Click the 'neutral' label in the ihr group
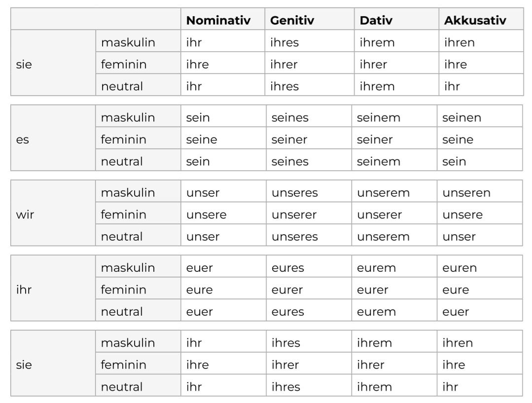 (x=122, y=311)
